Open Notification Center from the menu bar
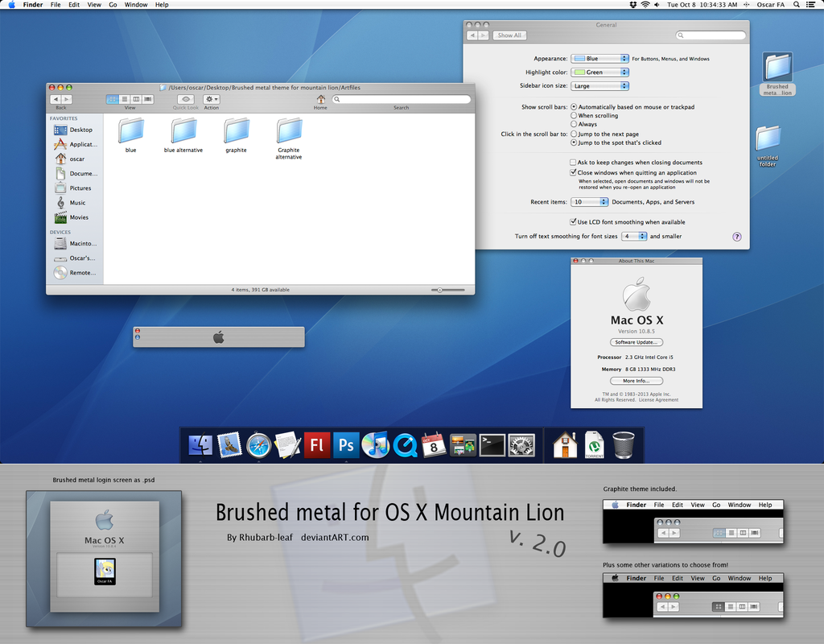Screen dimensions: 824x644 (x=811, y=5)
